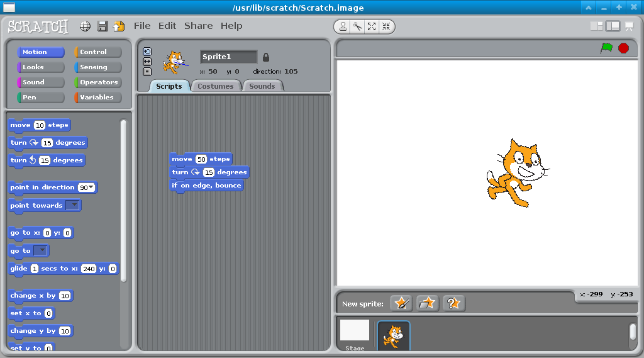The width and height of the screenshot is (644, 358).
Task: Enter presentation mode
Action: (x=629, y=26)
